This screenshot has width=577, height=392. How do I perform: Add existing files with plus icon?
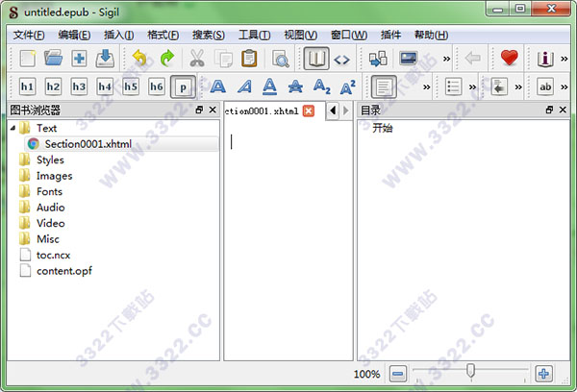(x=79, y=58)
